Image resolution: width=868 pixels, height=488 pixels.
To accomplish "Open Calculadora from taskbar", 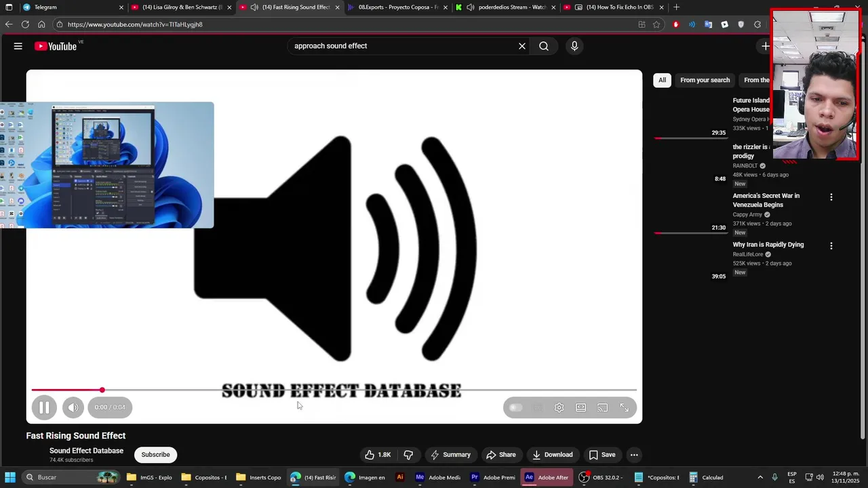I will (706, 477).
